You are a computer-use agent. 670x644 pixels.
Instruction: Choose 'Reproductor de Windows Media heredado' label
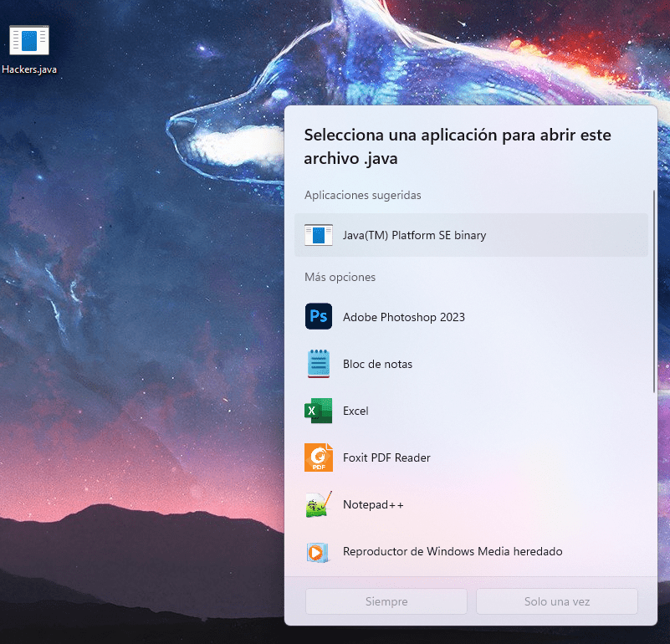[453, 551]
